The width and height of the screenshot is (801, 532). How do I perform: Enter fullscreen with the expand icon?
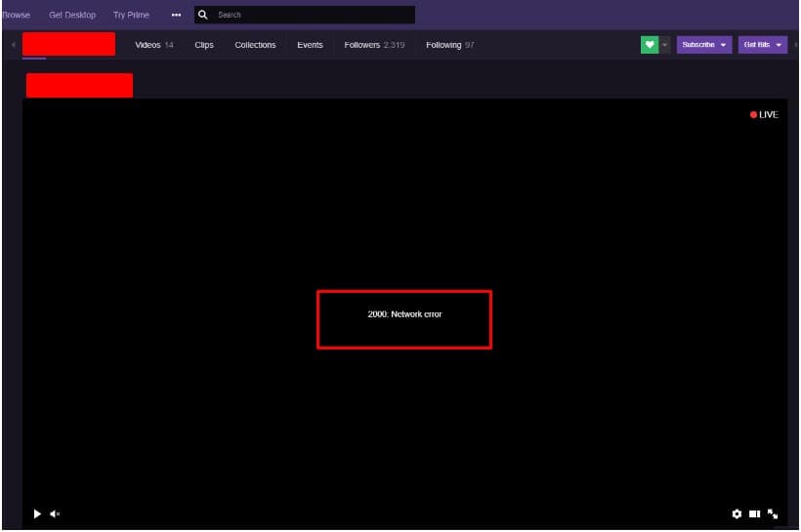(773, 513)
